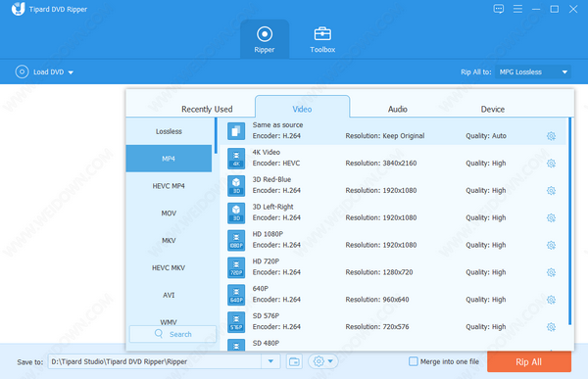Screen dimensions: 588x379
Task: Click the feedback chat icon in title bar
Action: [x=499, y=9]
